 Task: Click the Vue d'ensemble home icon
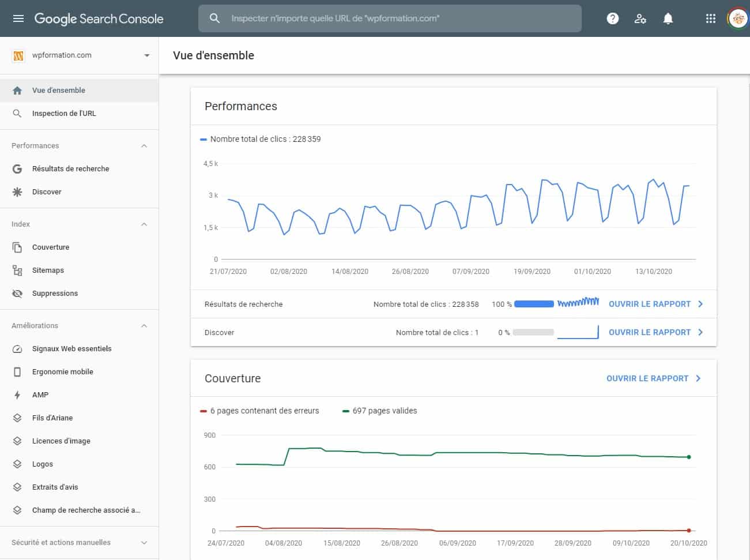click(x=18, y=90)
